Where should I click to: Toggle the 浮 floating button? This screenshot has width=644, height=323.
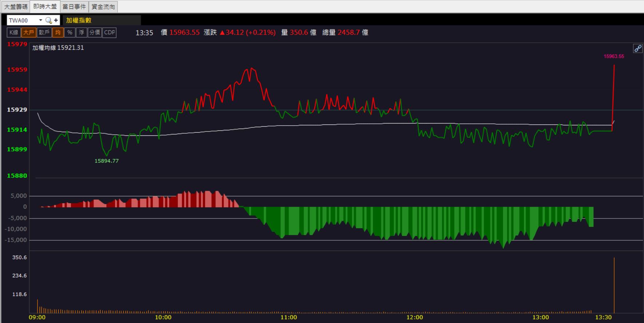(82, 32)
